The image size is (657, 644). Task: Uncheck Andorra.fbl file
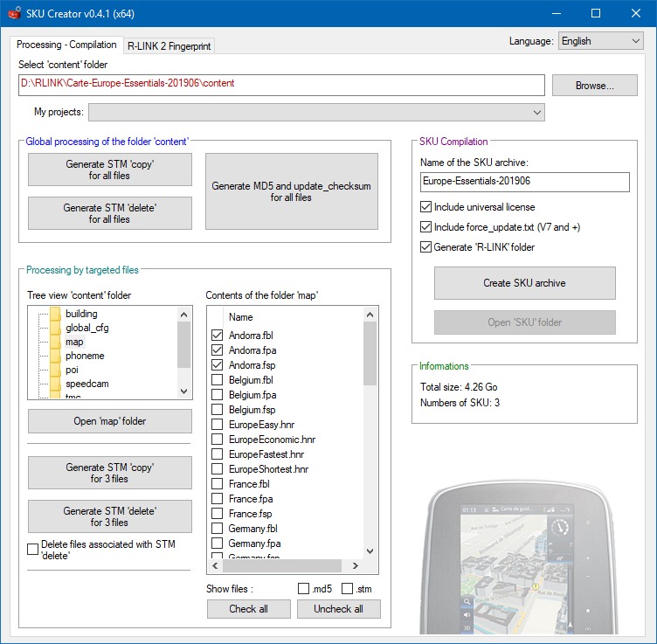coord(217,336)
